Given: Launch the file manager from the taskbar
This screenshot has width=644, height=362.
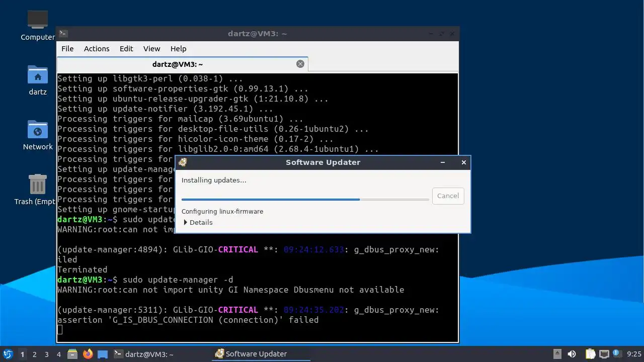Looking at the screenshot, I should (72, 354).
